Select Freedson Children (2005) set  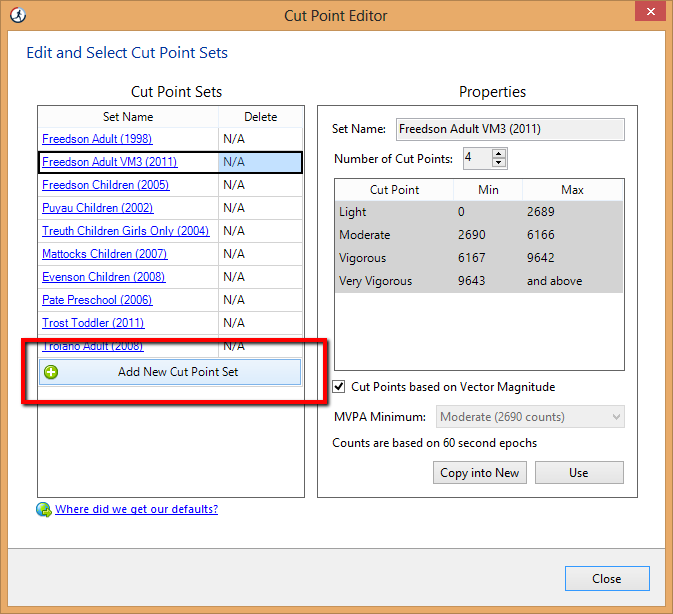(x=105, y=185)
